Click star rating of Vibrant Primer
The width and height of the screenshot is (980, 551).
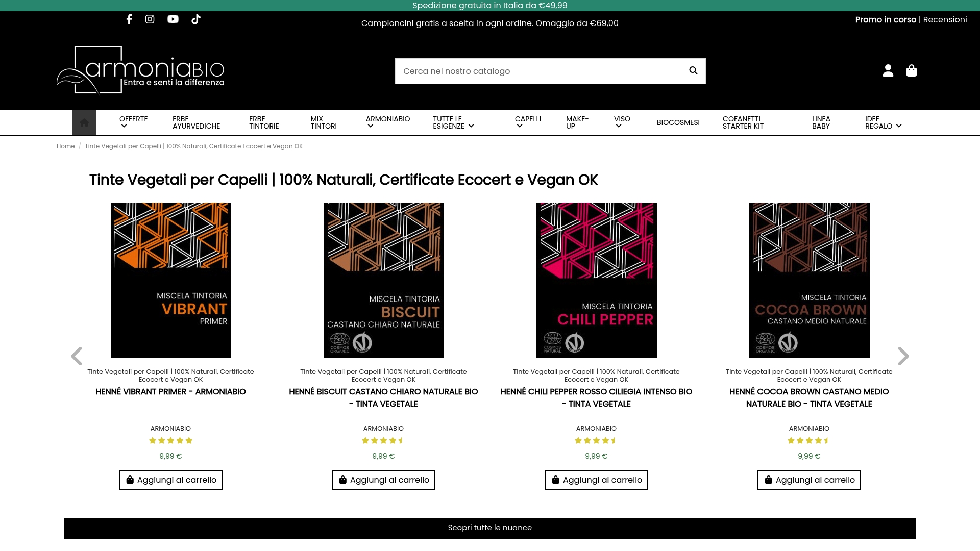(170, 441)
